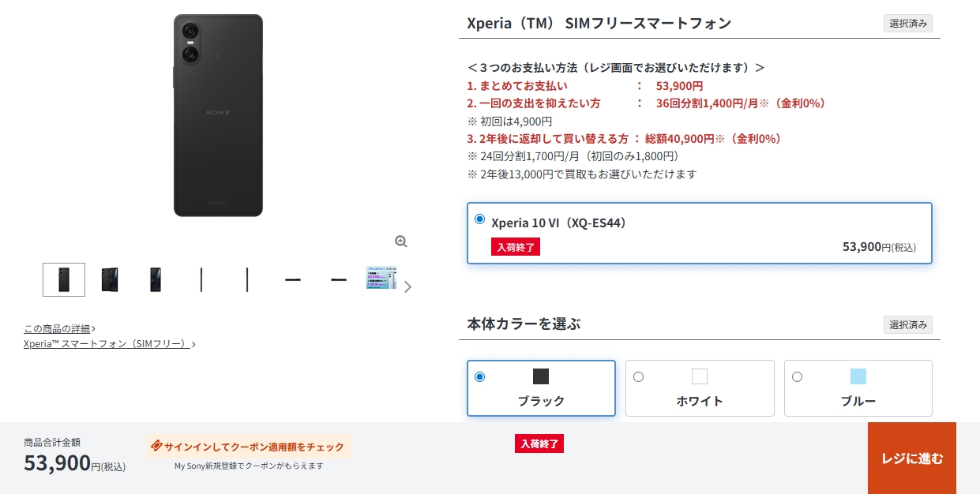Expand the 選択済み label beside Xperia SIMフリースマートフォン
980x494 pixels.
point(907,24)
